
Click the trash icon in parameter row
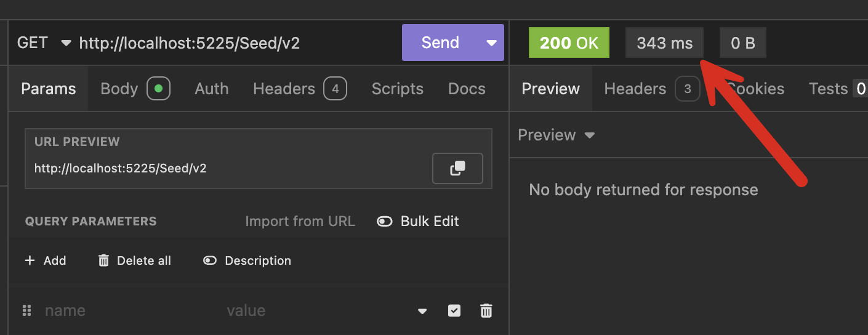pyautogui.click(x=486, y=311)
